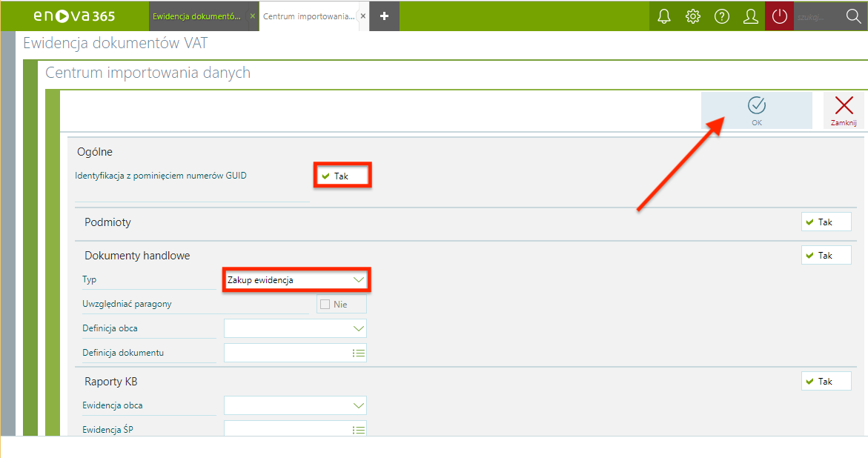
Task: Open the settings gear icon
Action: pyautogui.click(x=692, y=16)
